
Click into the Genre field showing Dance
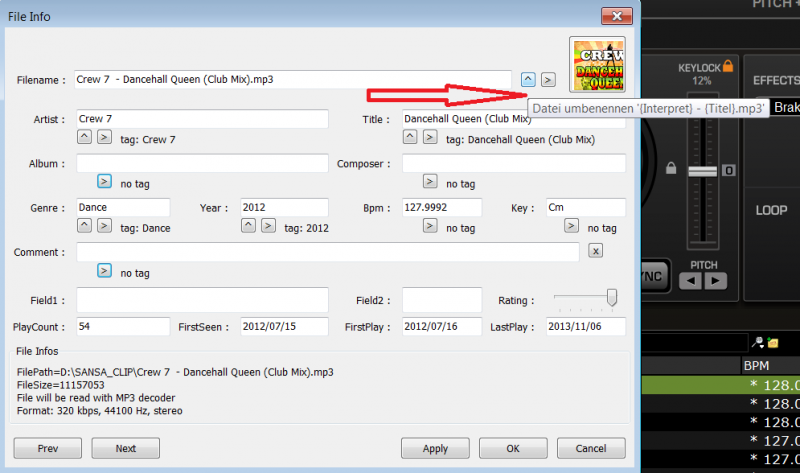[x=123, y=208]
